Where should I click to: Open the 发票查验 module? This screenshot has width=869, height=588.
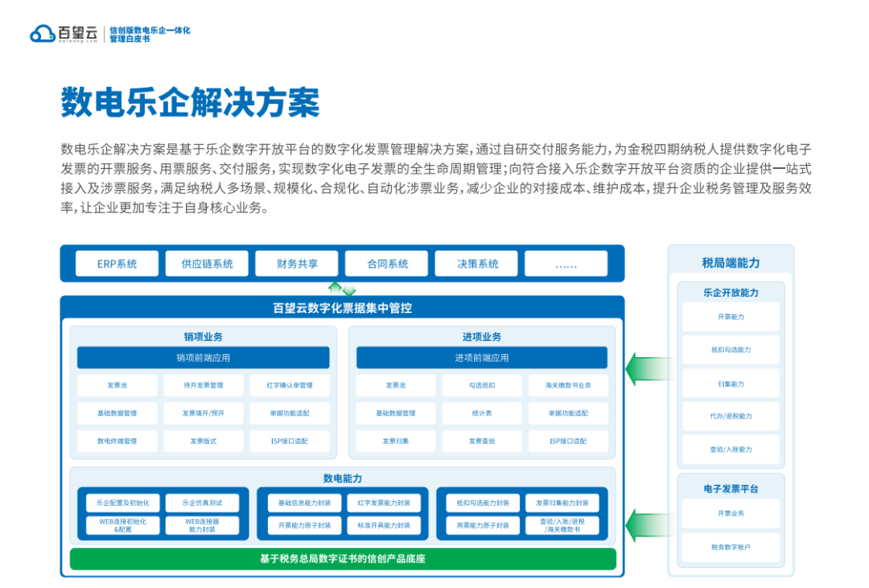[482, 441]
